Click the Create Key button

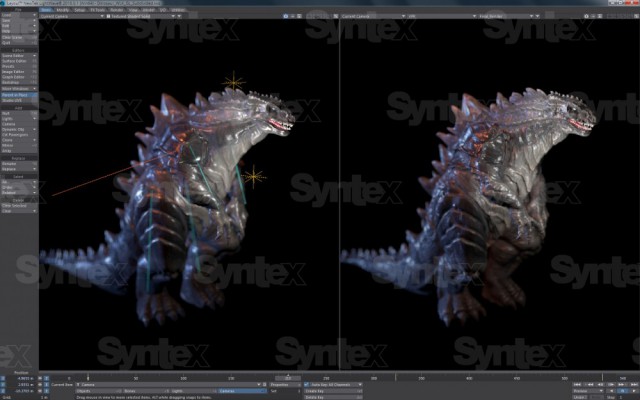[x=333, y=391]
